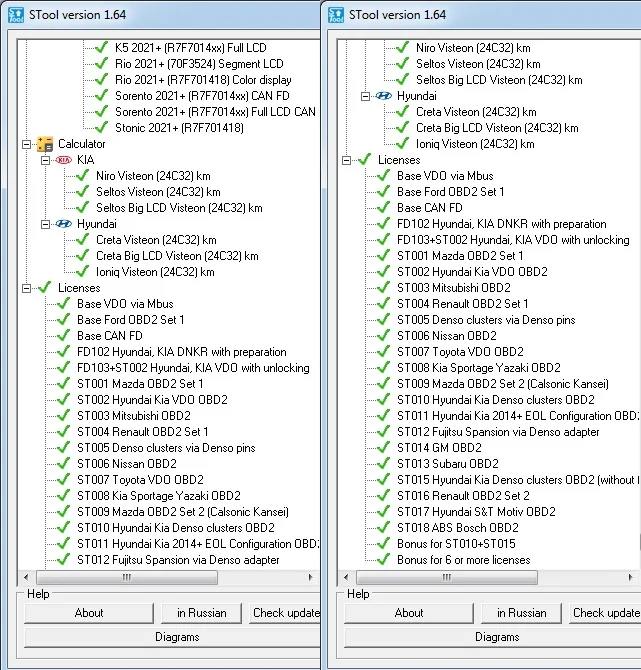Select 'ST003 Mitsubishi OBD2' in right window

(453, 288)
